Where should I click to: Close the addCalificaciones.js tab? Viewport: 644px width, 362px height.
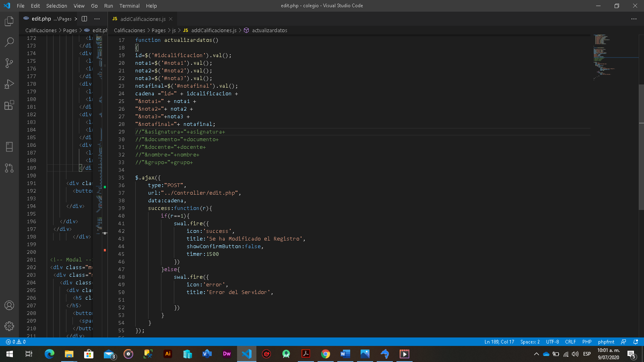[x=171, y=19]
